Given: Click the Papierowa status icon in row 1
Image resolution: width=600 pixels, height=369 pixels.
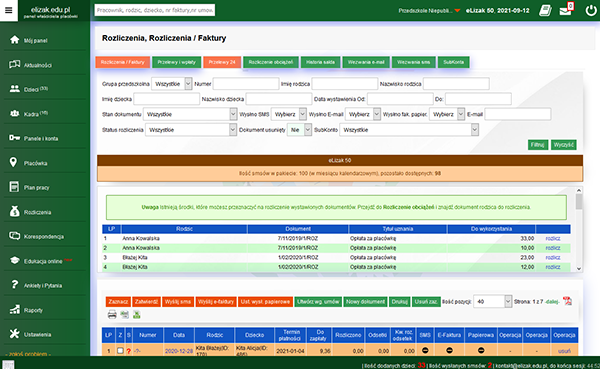Looking at the screenshot, I should pos(481,350).
